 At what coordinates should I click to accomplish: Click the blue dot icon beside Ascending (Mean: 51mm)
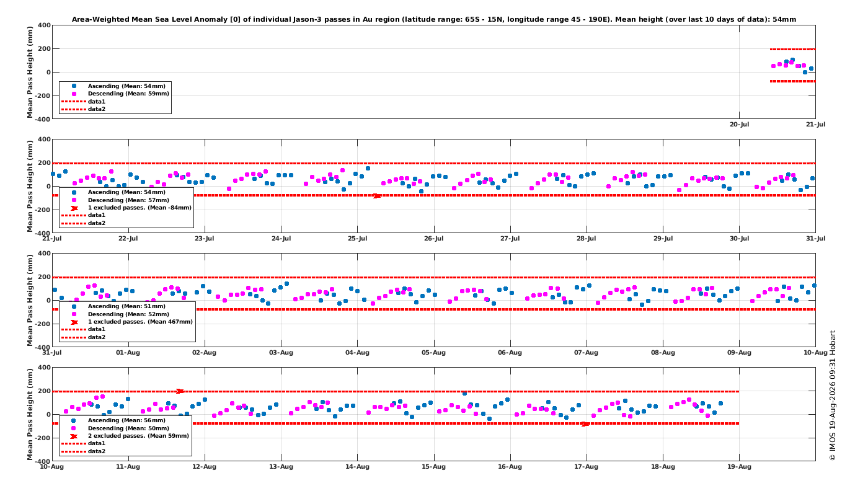pyautogui.click(x=74, y=306)
